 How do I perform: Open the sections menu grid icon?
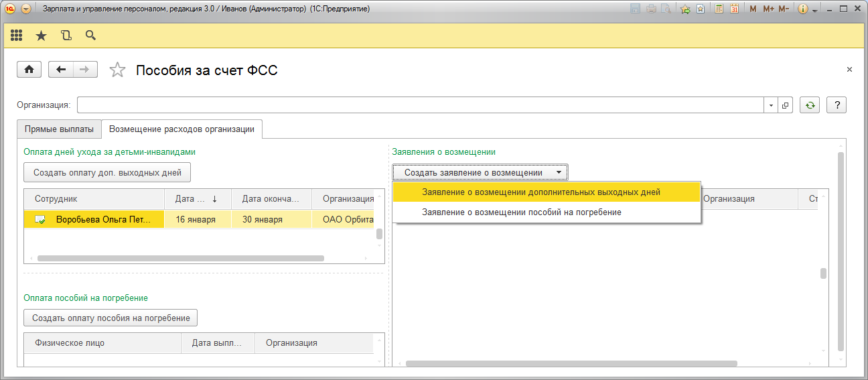click(17, 36)
